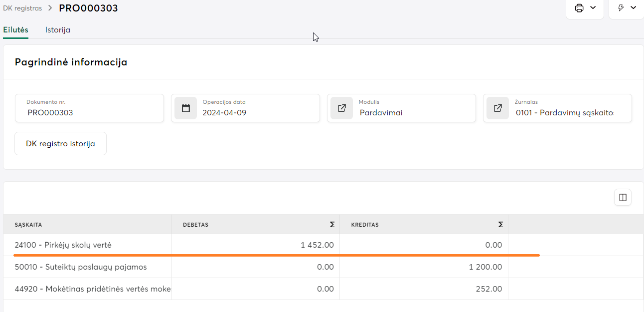Image resolution: width=644 pixels, height=312 pixels.
Task: Select the 44920 Mokėtinas PVM row
Action: coord(93,289)
